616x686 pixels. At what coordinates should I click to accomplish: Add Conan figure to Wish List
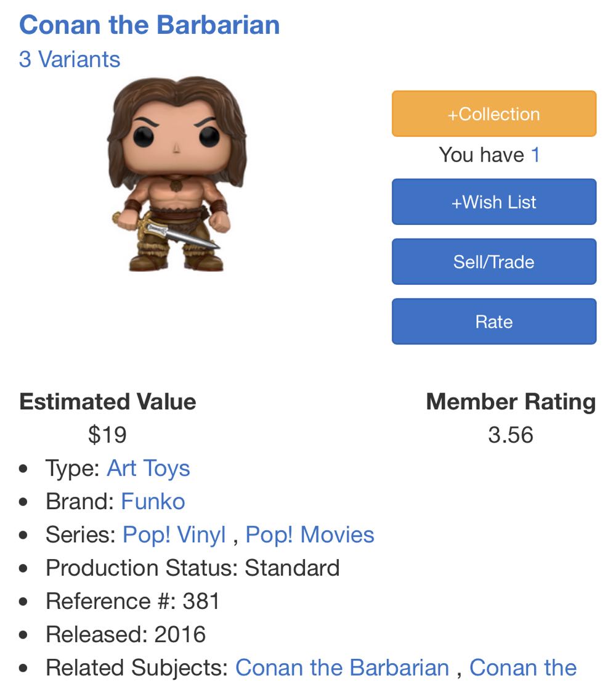click(x=493, y=202)
